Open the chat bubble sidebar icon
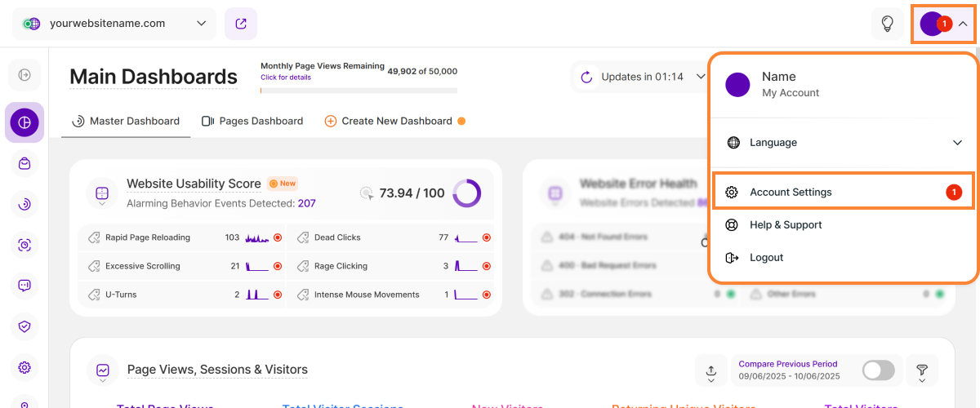The width and height of the screenshot is (980, 408). [24, 286]
